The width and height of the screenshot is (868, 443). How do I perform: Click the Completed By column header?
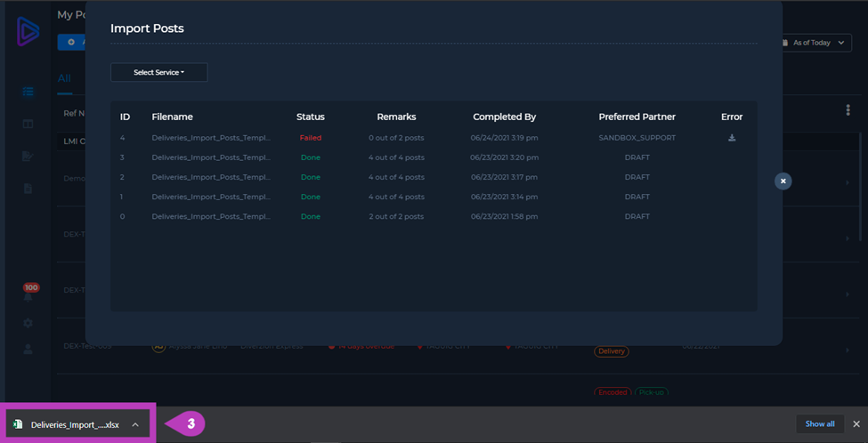(x=504, y=117)
